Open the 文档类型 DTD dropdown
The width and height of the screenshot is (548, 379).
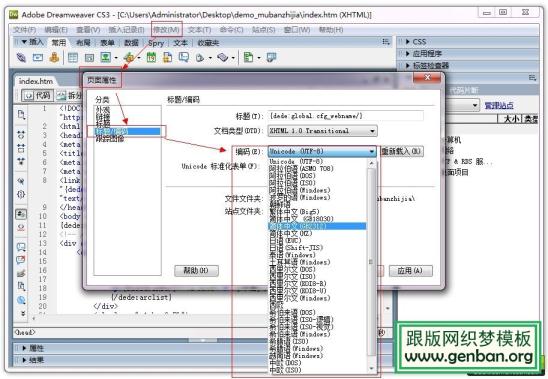tap(323, 131)
